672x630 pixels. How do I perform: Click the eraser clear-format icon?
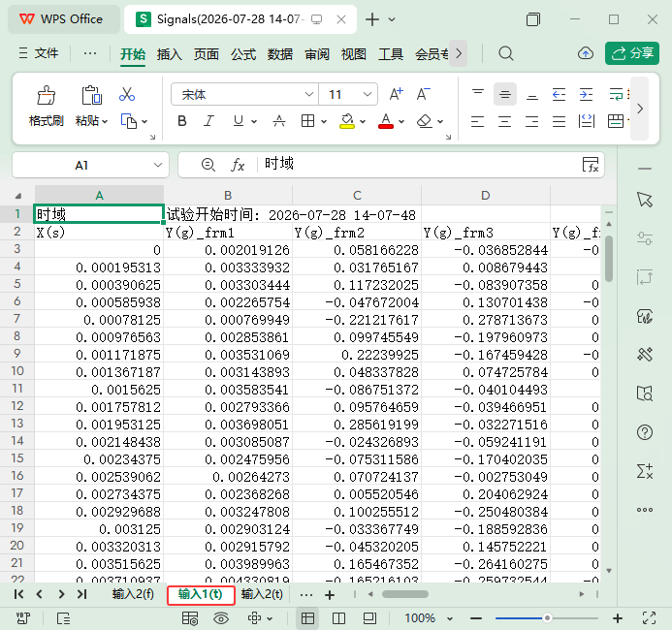click(x=425, y=121)
